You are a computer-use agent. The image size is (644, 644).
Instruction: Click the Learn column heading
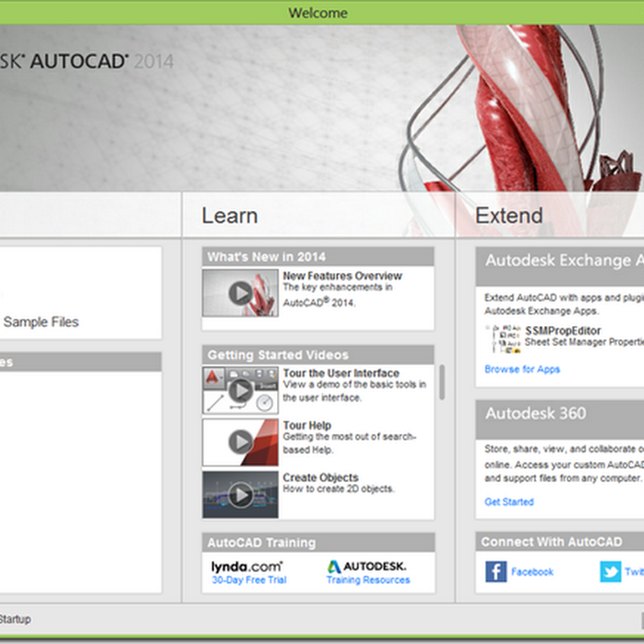click(229, 216)
